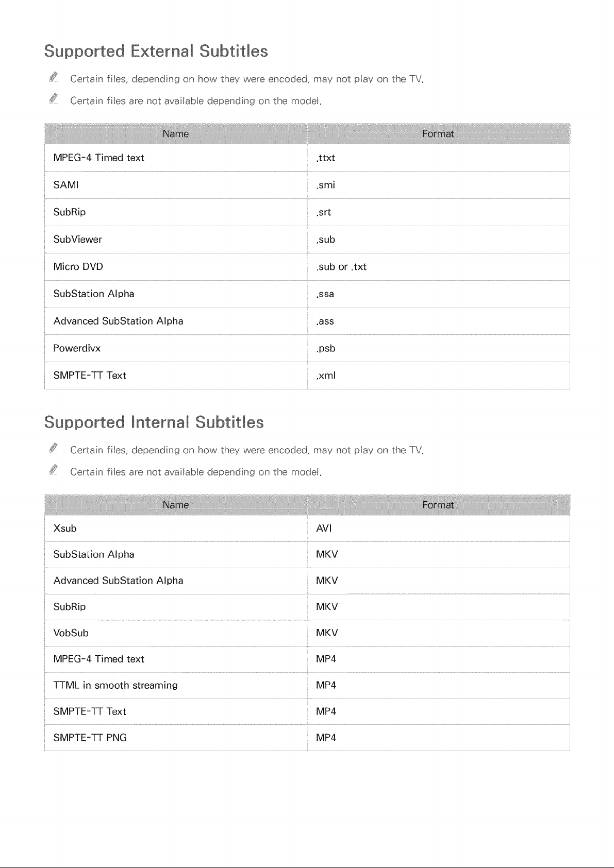Select the VobSub entry

[71, 633]
